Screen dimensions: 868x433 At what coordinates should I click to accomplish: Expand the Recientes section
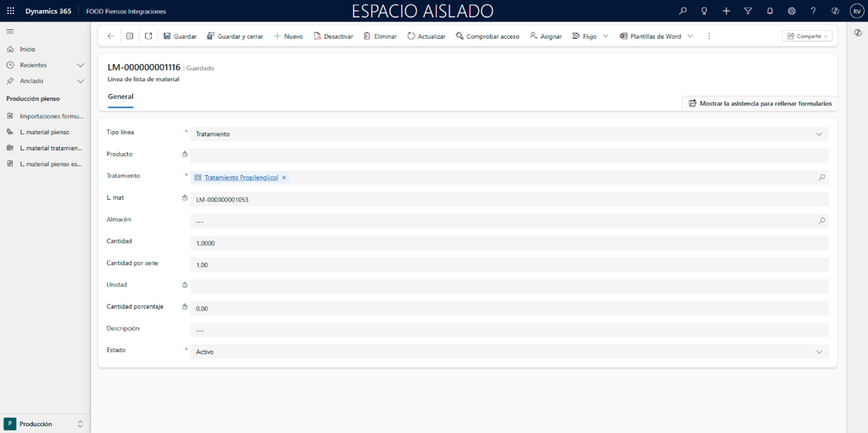pos(80,65)
